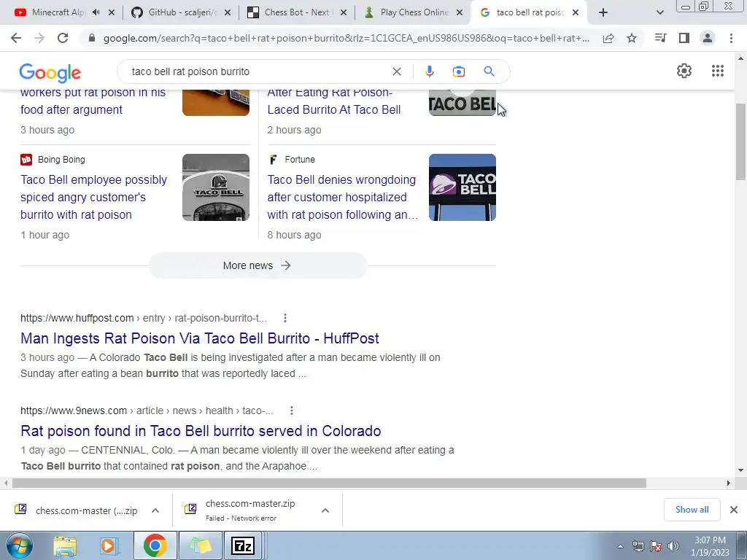Clear the search box with X
This screenshot has width=747, height=560.
point(396,71)
